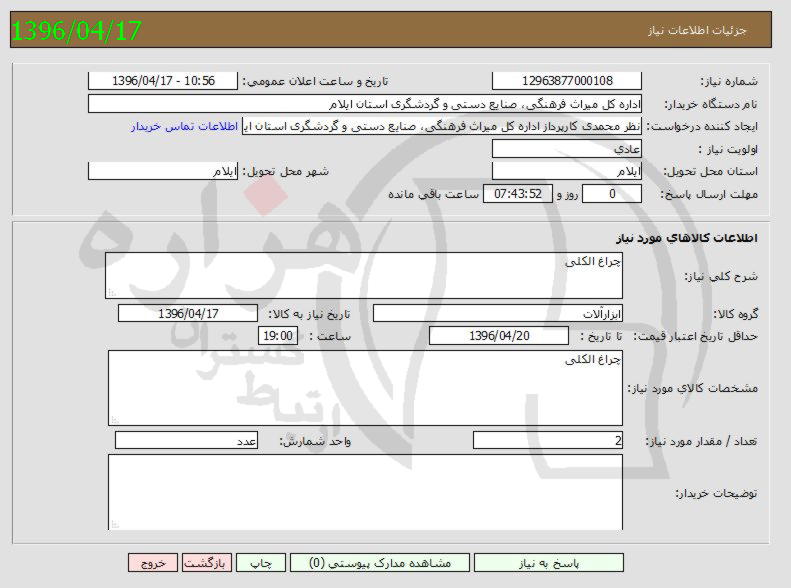Image resolution: width=791 pixels, height=588 pixels.
Task: Click the نام دستگاه خریدار field
Action: (364, 104)
